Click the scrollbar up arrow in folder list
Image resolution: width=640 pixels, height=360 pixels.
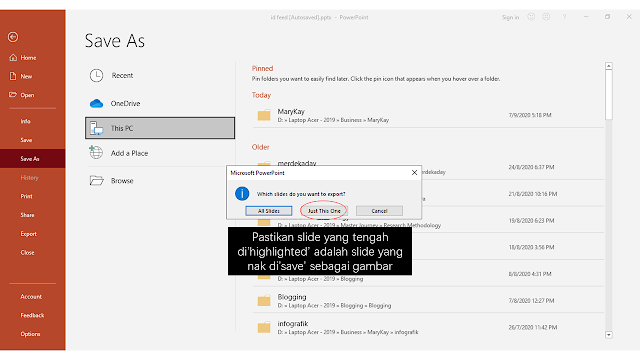[609, 66]
